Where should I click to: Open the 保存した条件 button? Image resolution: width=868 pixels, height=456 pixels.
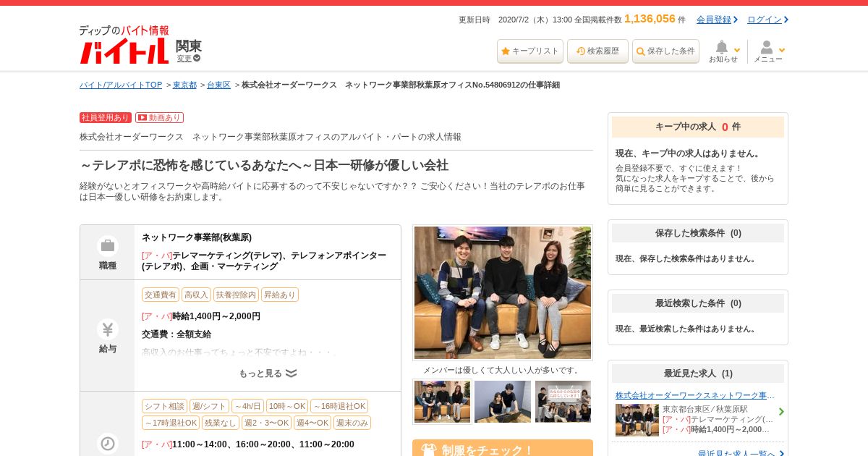665,51
